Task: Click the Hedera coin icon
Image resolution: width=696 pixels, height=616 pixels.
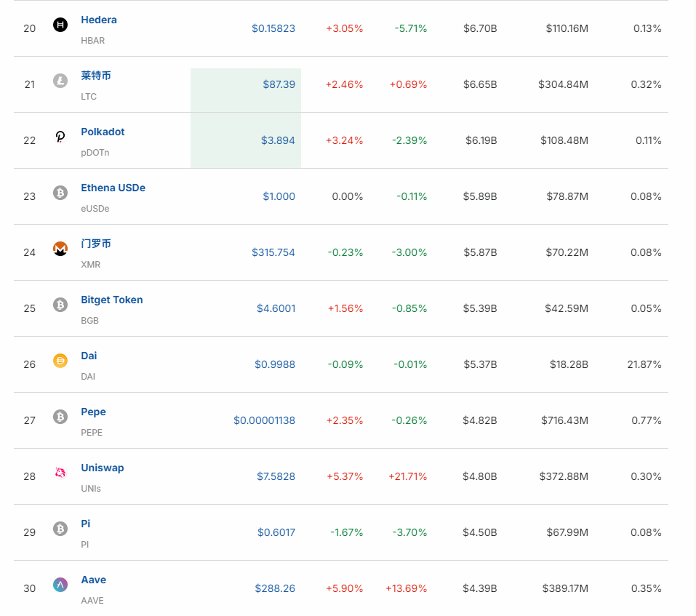Action: point(60,25)
